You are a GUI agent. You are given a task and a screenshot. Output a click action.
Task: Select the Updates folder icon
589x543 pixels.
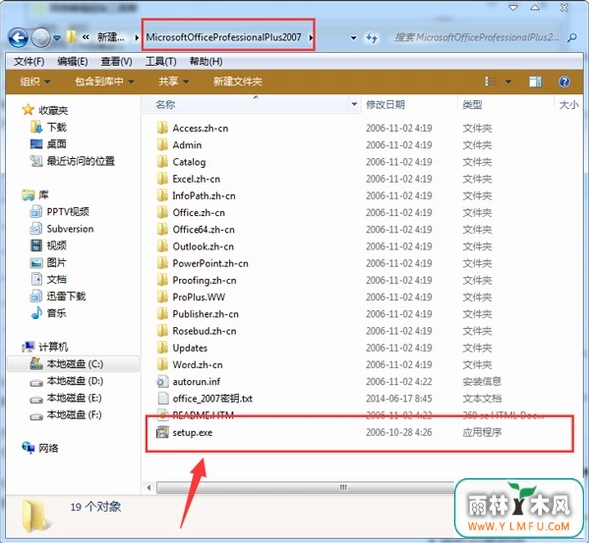click(x=162, y=347)
